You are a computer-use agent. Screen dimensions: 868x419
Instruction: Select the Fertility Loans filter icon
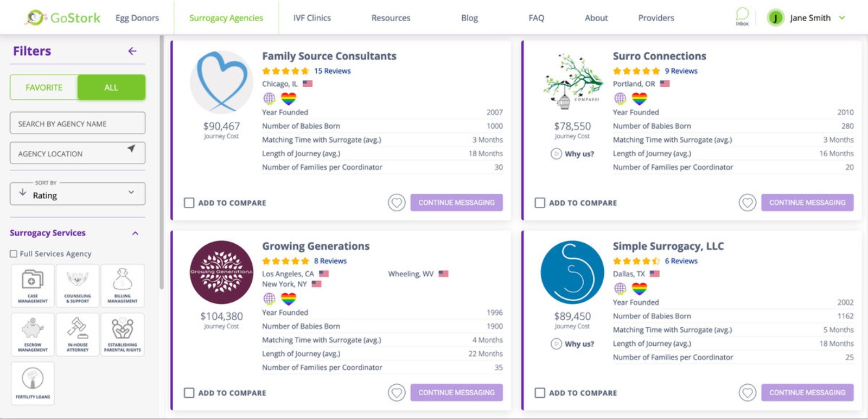coord(33,382)
